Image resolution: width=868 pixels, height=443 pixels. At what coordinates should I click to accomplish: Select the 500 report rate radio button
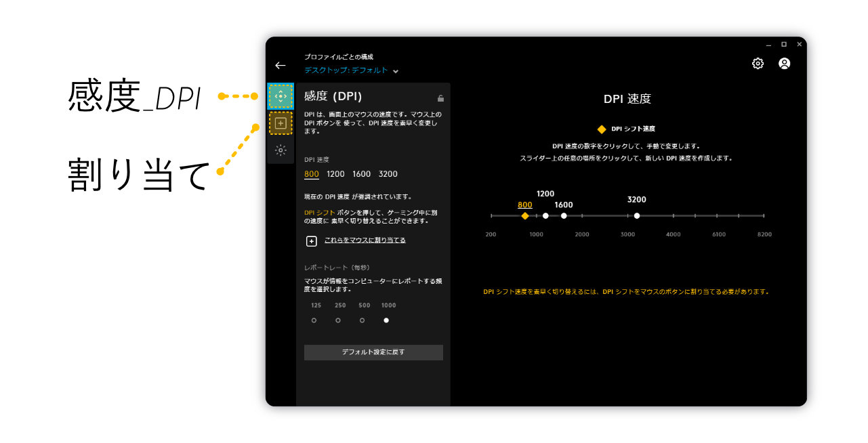[362, 320]
